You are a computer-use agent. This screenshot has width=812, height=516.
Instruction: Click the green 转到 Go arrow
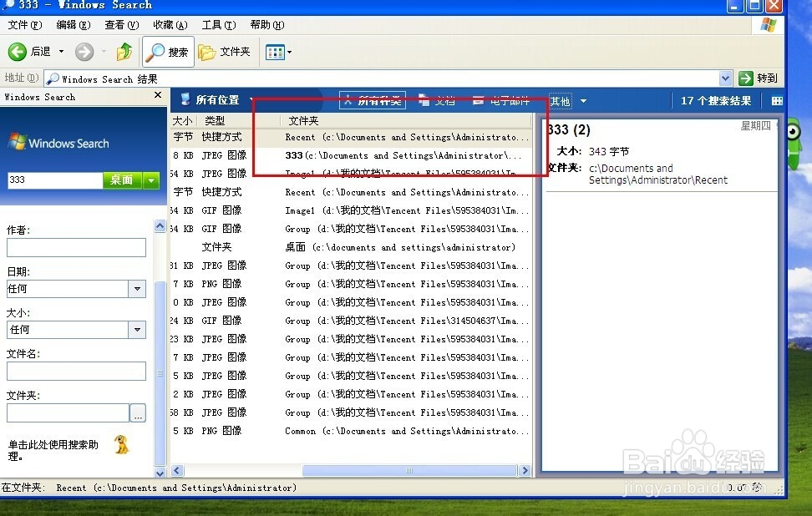[746, 78]
